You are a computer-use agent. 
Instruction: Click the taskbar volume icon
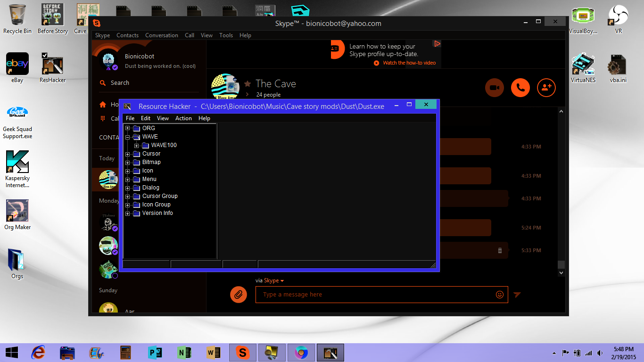600,353
